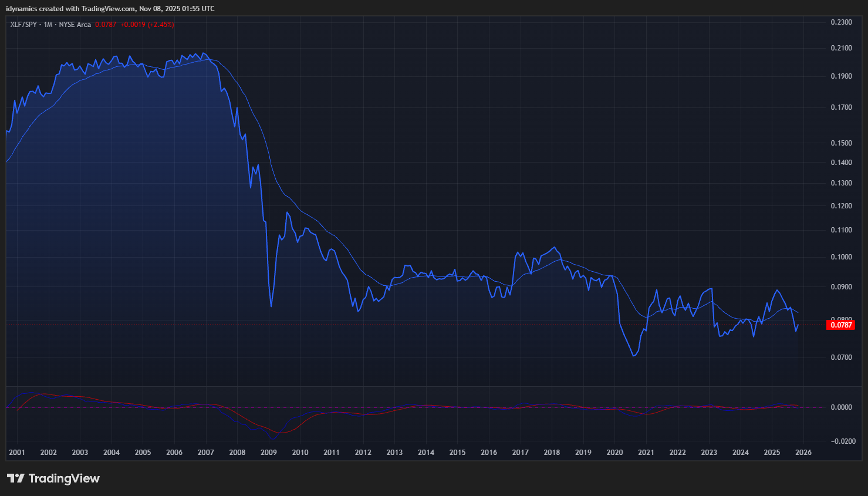Click the red 0.0787 current price tag
This screenshot has height=496, width=868.
840,325
